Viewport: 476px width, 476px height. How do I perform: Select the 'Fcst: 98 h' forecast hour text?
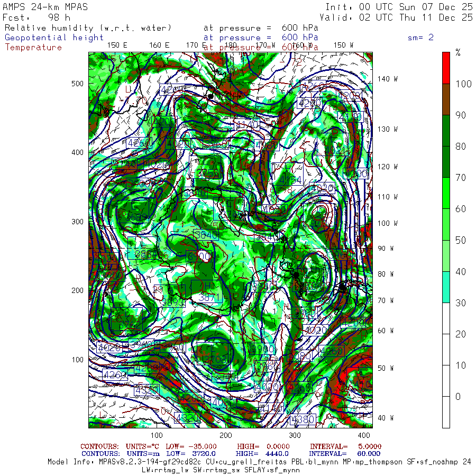pyautogui.click(x=36, y=17)
